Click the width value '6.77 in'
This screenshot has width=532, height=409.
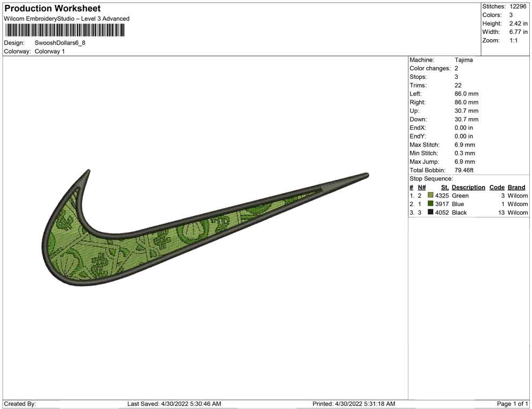pyautogui.click(x=518, y=32)
